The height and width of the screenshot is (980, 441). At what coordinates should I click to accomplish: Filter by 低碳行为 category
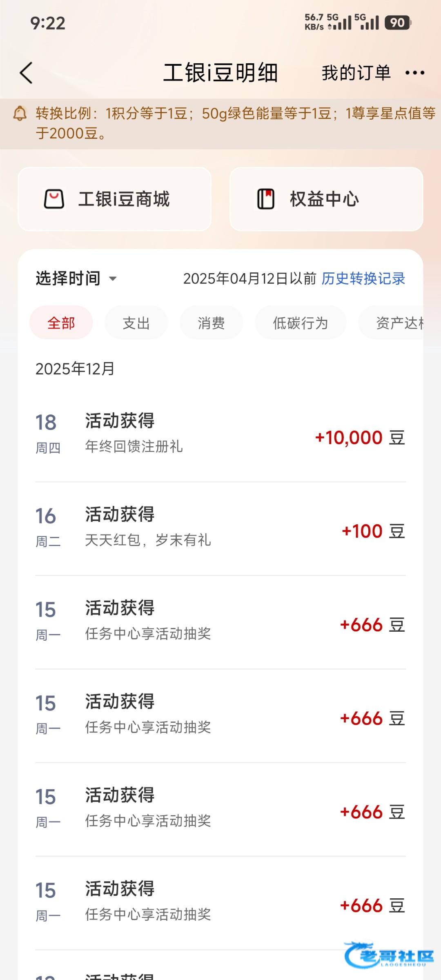point(301,323)
